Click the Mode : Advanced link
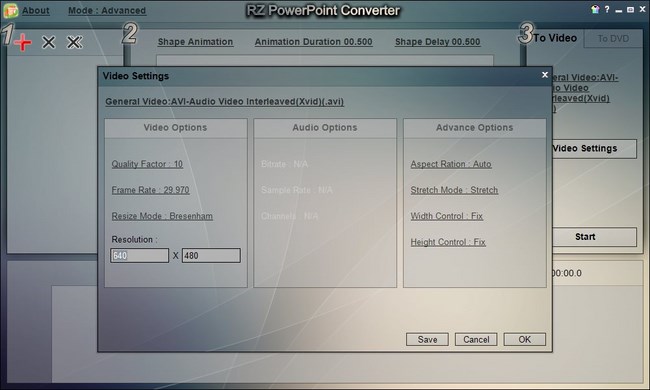 pyautogui.click(x=107, y=11)
